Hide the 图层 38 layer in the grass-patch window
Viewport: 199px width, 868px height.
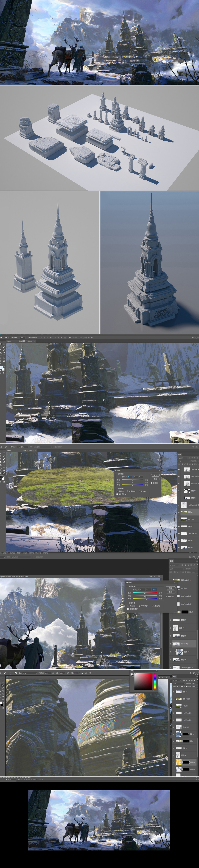click(179, 512)
